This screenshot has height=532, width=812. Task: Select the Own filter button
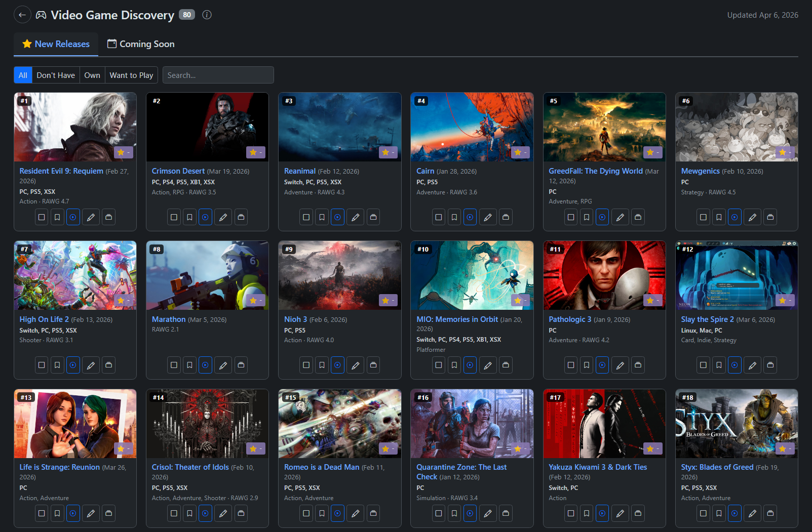click(x=92, y=75)
